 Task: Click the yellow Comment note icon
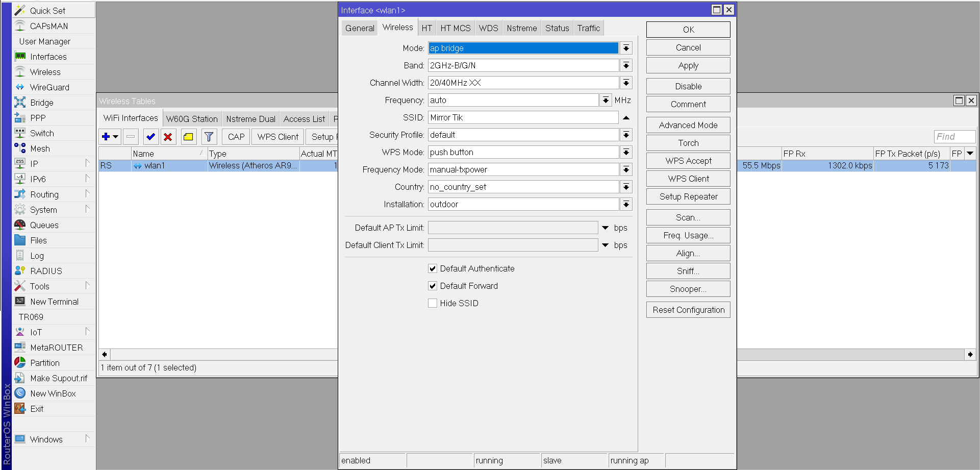coord(188,137)
